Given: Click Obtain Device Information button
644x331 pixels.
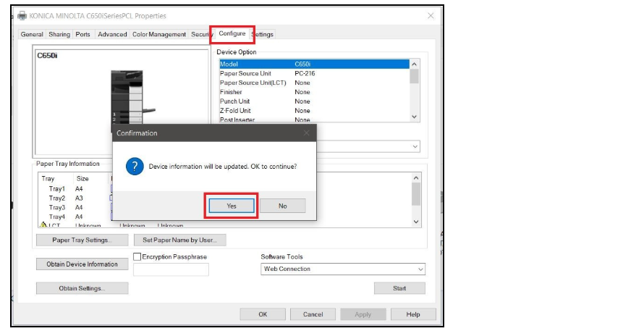Looking at the screenshot, I should click(82, 264).
